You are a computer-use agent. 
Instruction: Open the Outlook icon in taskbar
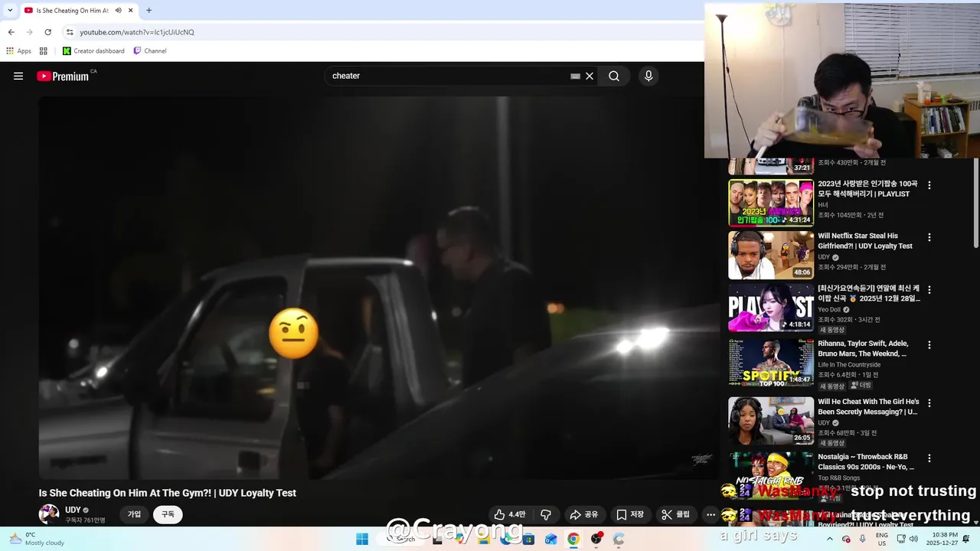pyautogui.click(x=550, y=539)
